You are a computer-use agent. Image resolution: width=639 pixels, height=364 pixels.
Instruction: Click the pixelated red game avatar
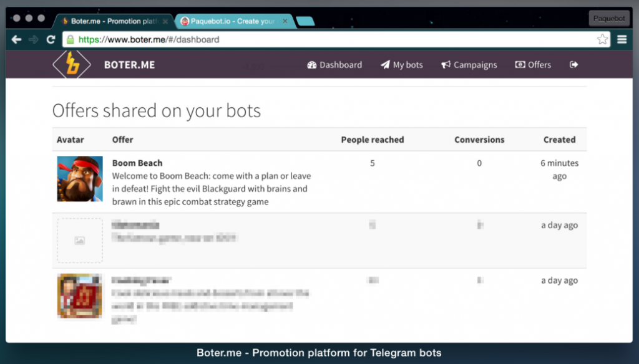[x=80, y=295]
